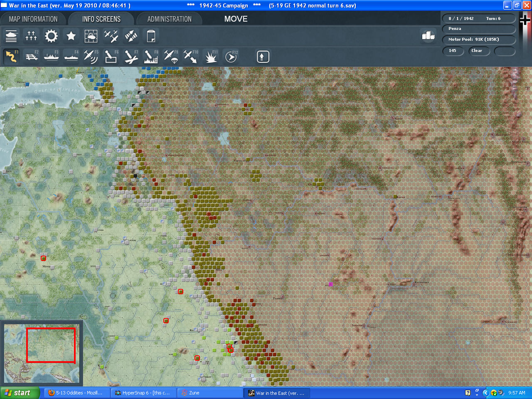Viewport: 532px width, 399px height.
Task: Activate the F11 build fortification explosion icon
Action: click(211, 57)
